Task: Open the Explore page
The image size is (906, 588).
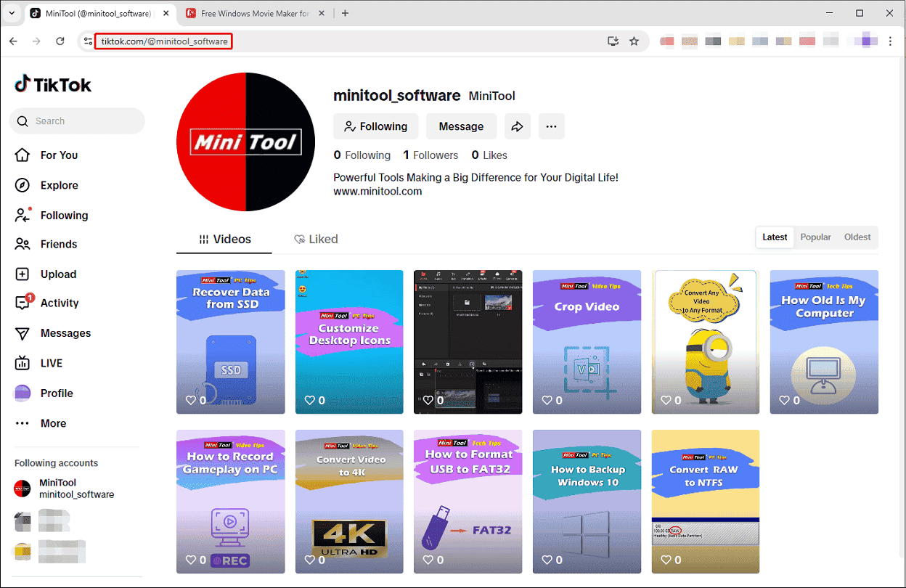Action: pyautogui.click(x=46, y=185)
